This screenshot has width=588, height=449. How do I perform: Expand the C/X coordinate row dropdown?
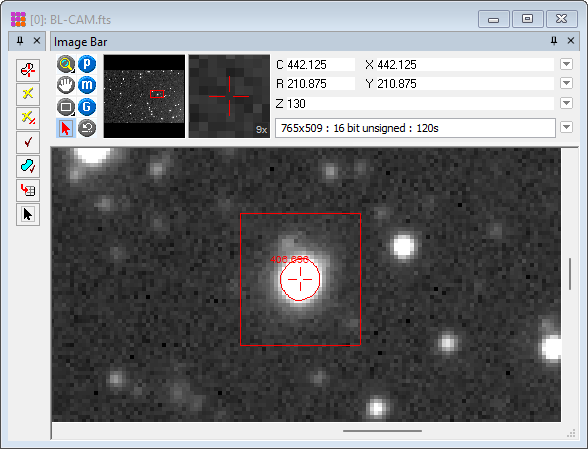pyautogui.click(x=566, y=64)
